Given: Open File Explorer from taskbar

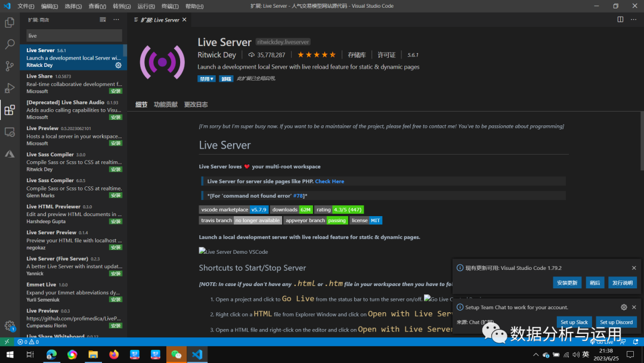Looking at the screenshot, I should 93,355.
